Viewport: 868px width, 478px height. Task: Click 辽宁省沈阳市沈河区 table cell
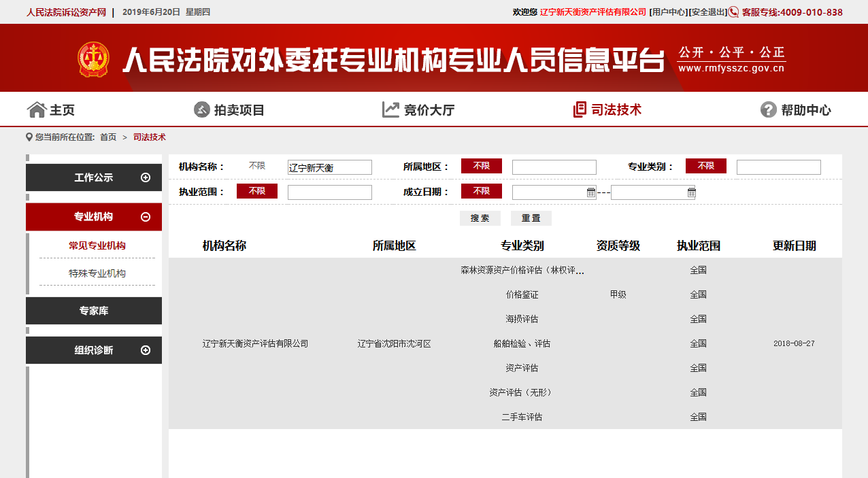pyautogui.click(x=395, y=343)
